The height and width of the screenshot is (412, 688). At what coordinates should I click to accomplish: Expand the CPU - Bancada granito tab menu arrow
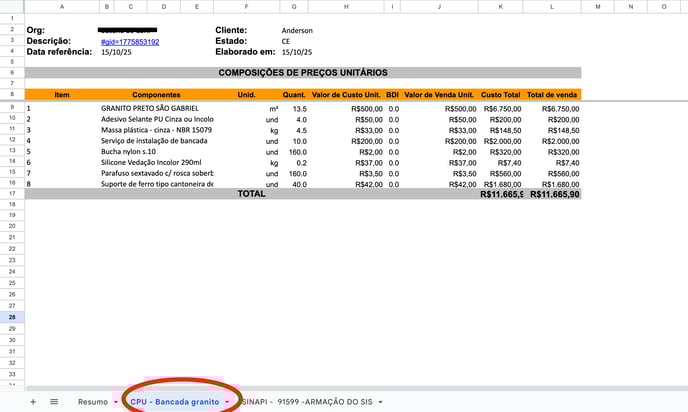pos(227,401)
